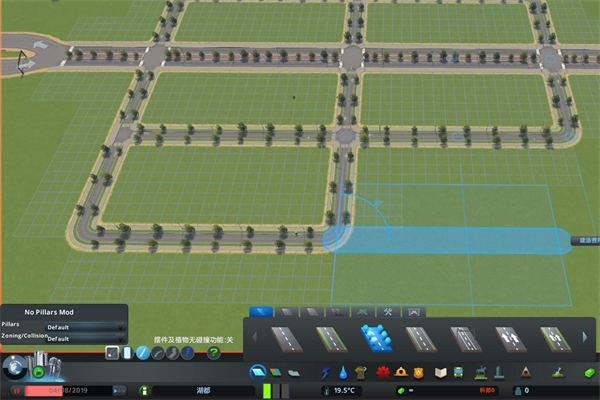Image resolution: width=600 pixels, height=400 pixels.
Task: Click the No Pillars Mod title
Action: point(49,312)
